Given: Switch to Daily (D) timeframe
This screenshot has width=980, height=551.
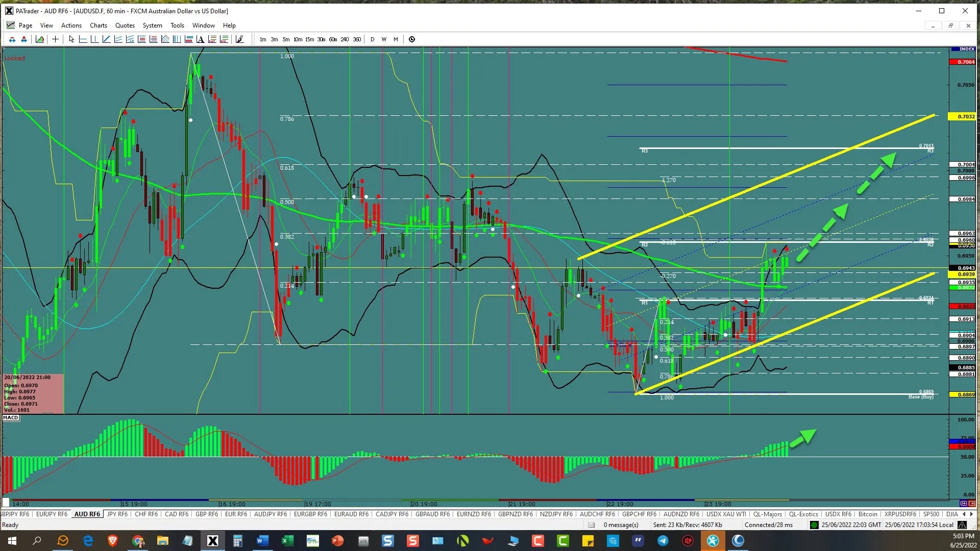Looking at the screenshot, I should (x=372, y=39).
